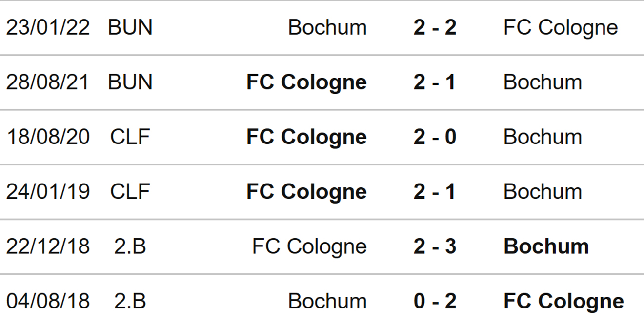Click bold Bochum in the 22/12/18 row
Image resolution: width=644 pixels, height=328 pixels.
click(x=546, y=246)
